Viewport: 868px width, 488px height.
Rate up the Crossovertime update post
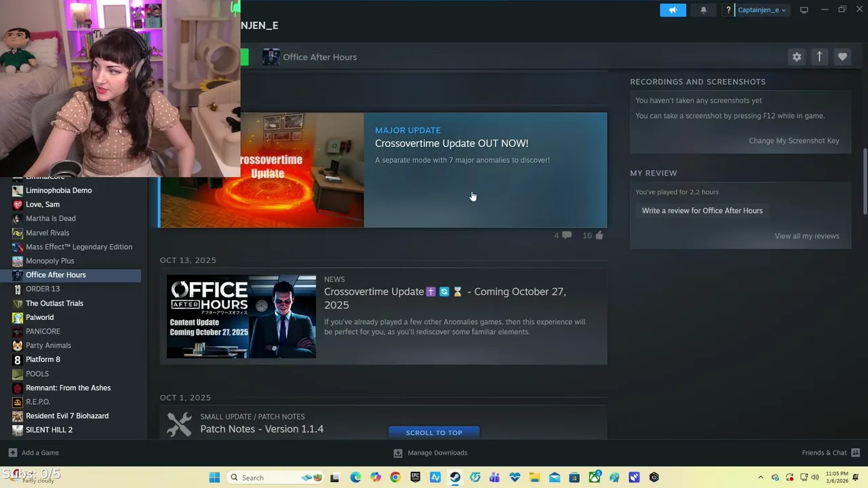(x=593, y=235)
